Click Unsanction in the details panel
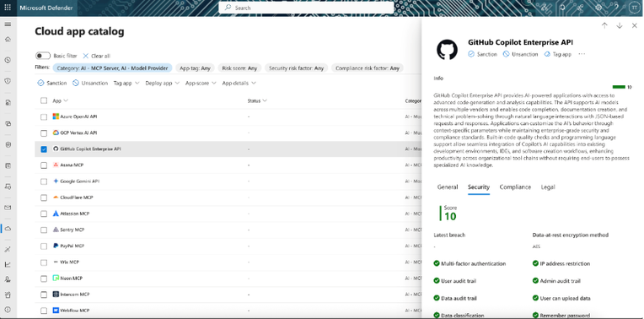 pyautogui.click(x=520, y=54)
